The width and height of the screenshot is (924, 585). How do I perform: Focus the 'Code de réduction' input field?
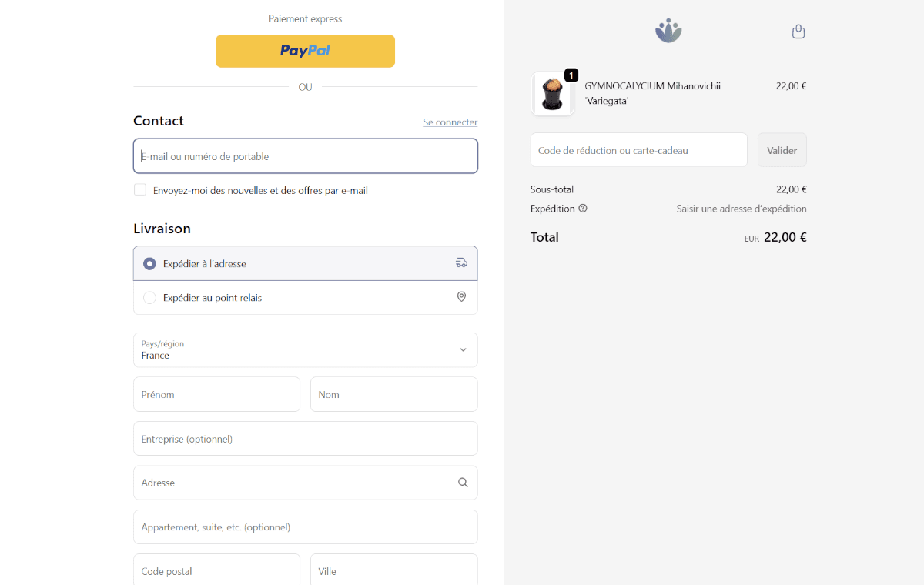(x=638, y=149)
